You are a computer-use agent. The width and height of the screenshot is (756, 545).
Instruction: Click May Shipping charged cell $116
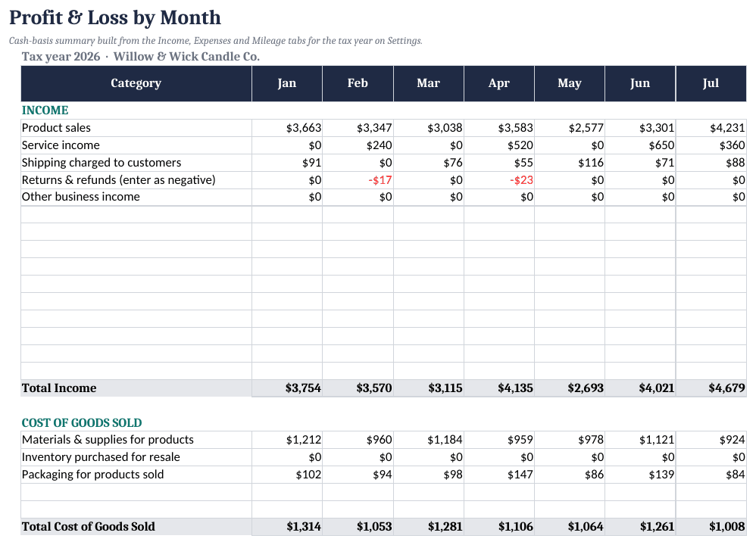tap(570, 163)
